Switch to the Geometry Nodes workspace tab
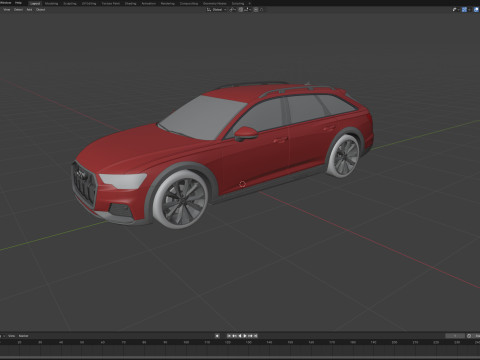Image resolution: width=480 pixels, height=360 pixels. 215,3
